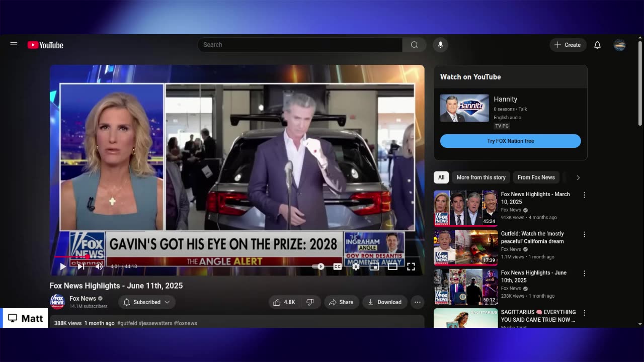This screenshot has height=362, width=644.
Task: Click the #jessewatters hashtag
Action: pos(155,323)
